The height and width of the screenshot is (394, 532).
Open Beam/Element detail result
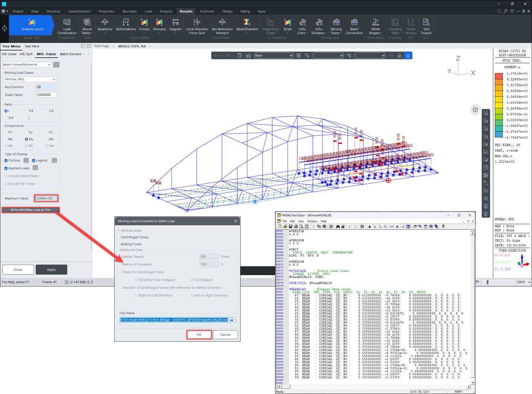coord(247,25)
